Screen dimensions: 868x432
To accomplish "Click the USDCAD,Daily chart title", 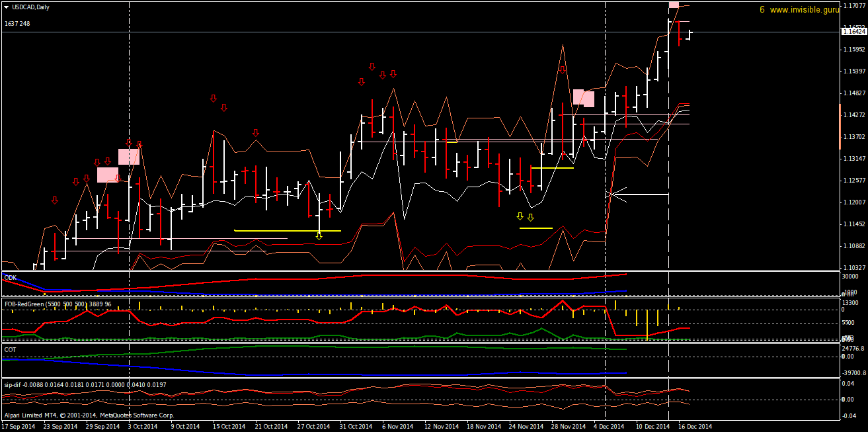I will (30, 7).
